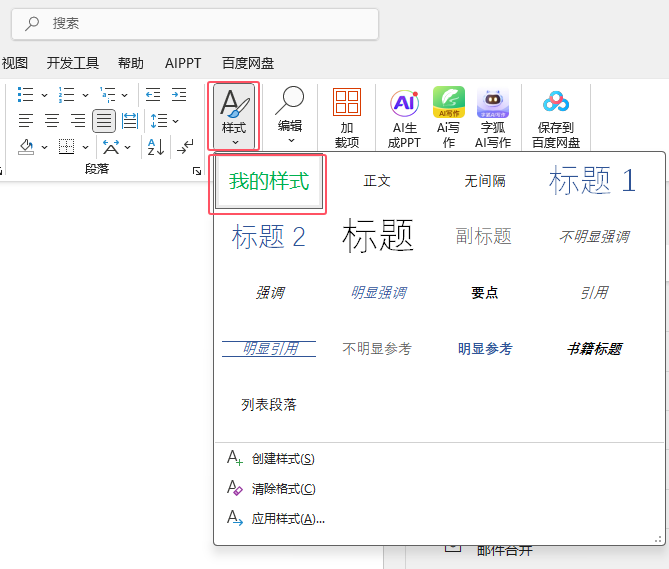Viewport: 669px width, 569px height.
Task: Click the shading paint bucket icon
Action: [26, 147]
